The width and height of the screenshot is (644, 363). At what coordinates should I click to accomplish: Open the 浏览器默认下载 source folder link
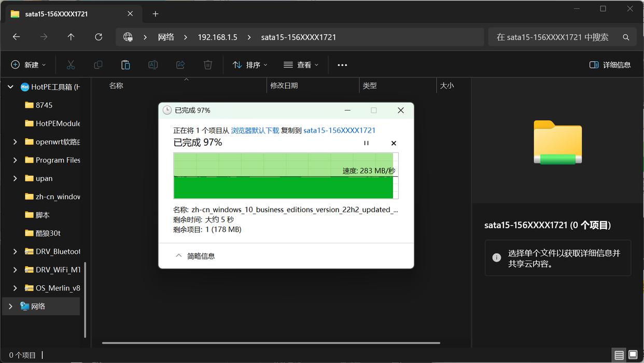(x=255, y=130)
